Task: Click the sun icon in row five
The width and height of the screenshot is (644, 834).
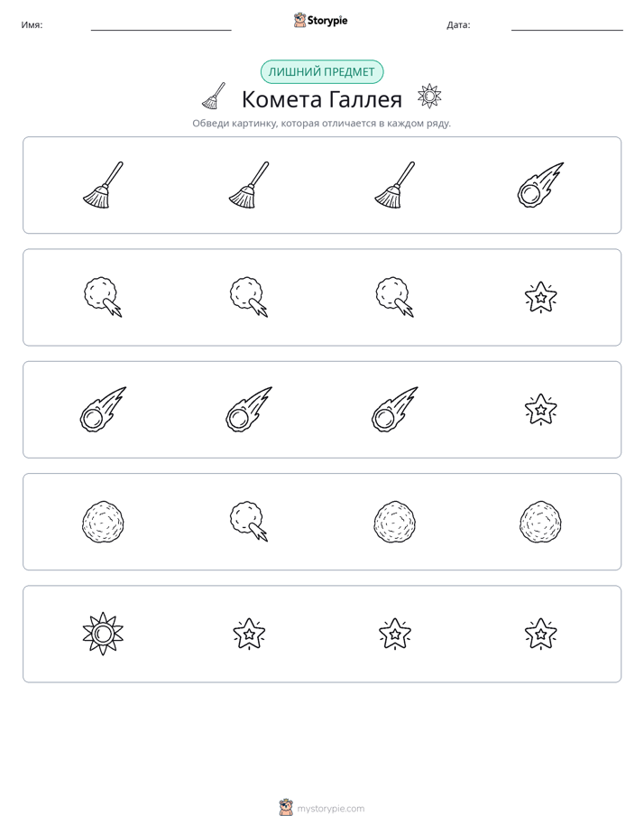Action: 103,634
